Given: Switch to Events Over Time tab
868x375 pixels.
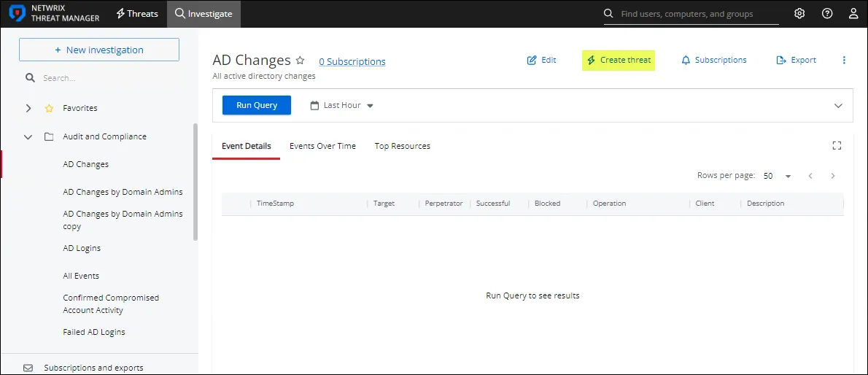Looking at the screenshot, I should click(x=322, y=146).
